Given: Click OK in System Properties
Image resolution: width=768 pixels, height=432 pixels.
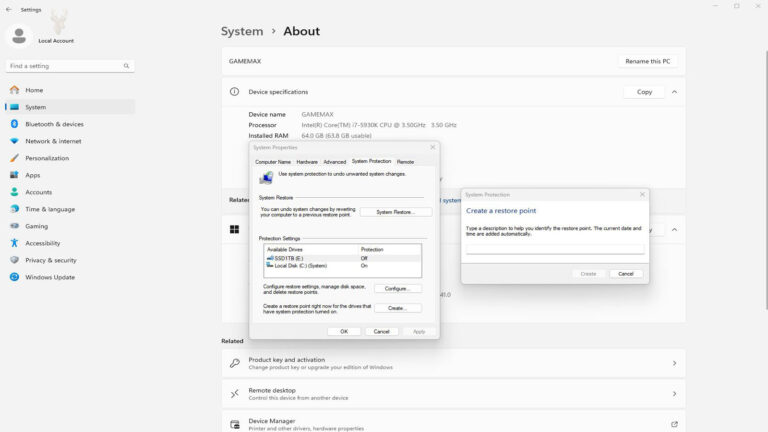Looking at the screenshot, I should click(x=344, y=332).
